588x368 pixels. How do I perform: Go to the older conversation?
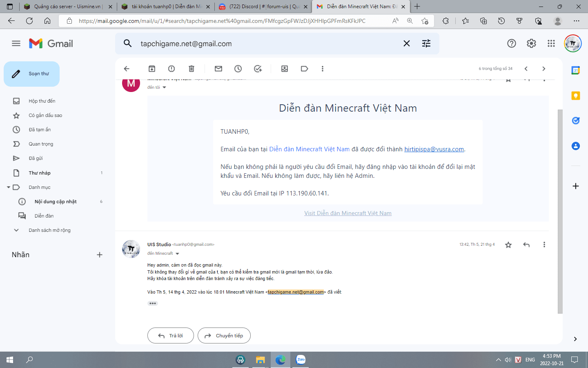(x=543, y=69)
